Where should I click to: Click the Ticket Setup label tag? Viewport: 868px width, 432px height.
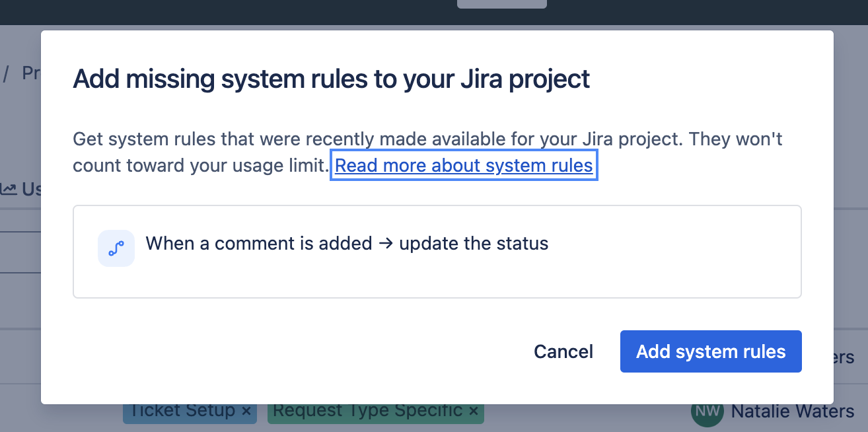[190, 411]
